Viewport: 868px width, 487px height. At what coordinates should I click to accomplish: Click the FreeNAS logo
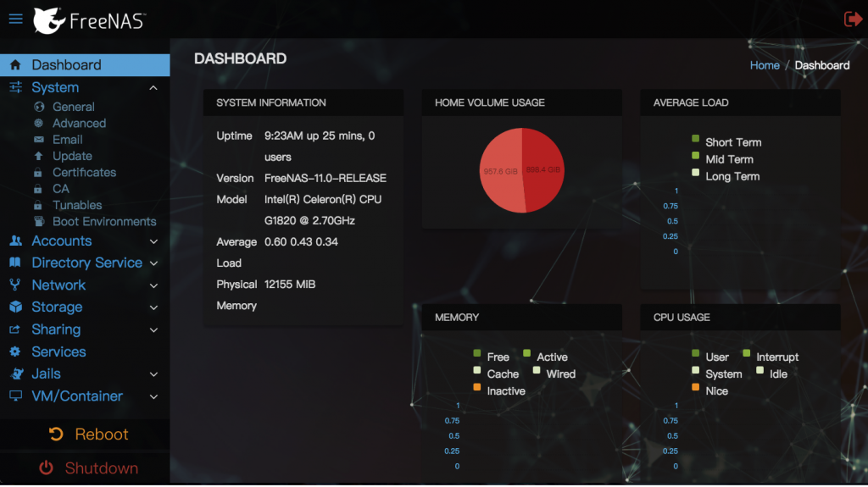[x=90, y=21]
